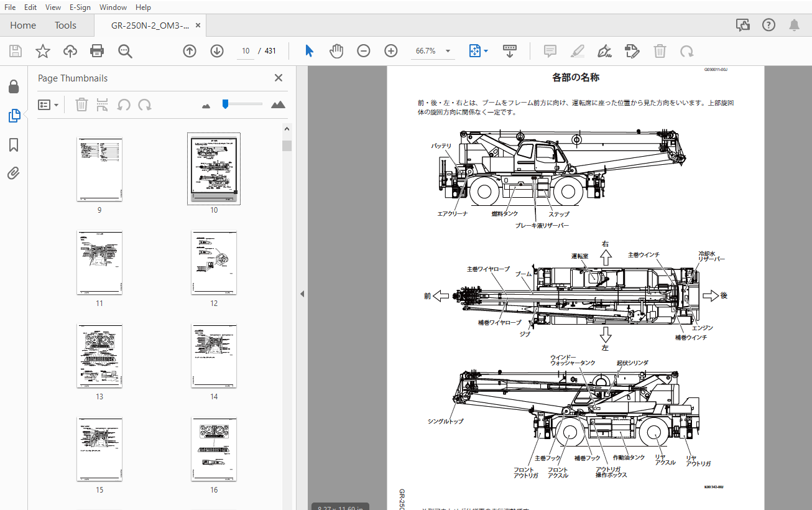Switch to the Home tab
Viewport: 812px width, 510px height.
[x=23, y=25]
